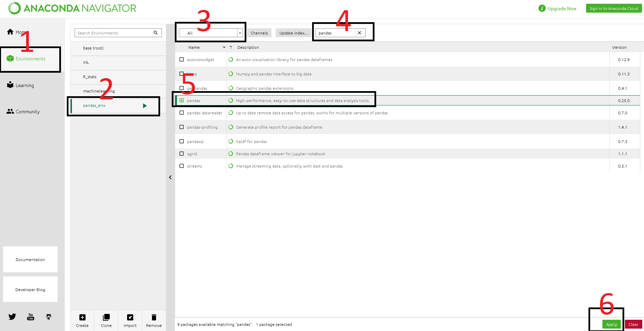
Task: Click the Community people icon
Action: tap(10, 111)
